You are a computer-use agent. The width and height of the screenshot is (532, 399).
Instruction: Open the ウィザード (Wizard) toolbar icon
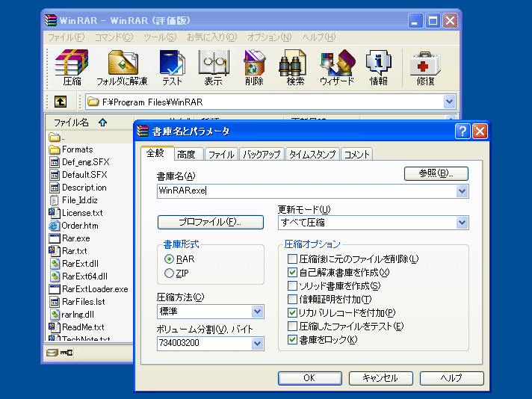[x=337, y=63]
